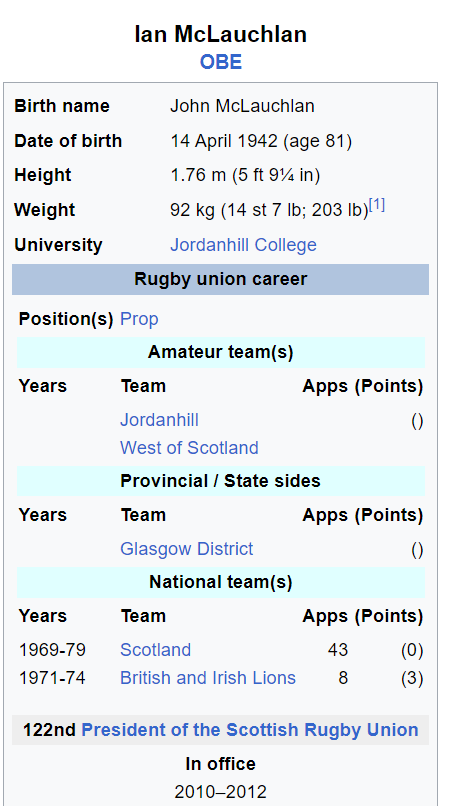The width and height of the screenshot is (449, 806).
Task: Open the Glasgow District link
Action: tap(187, 549)
